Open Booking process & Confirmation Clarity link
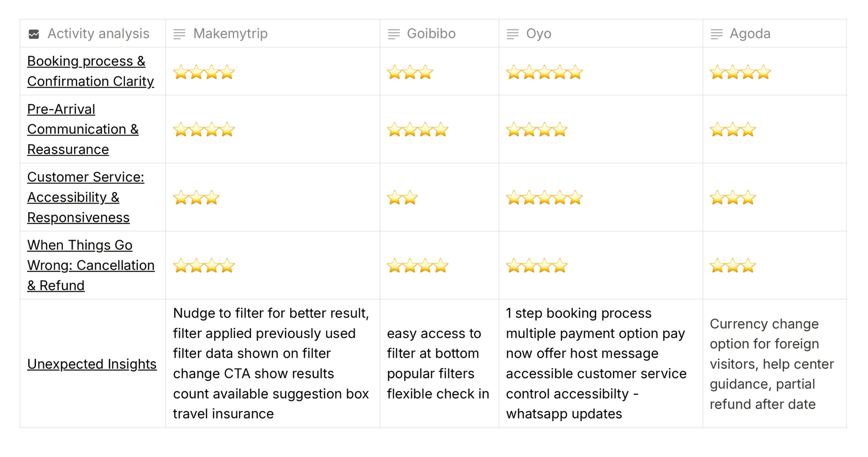This screenshot has width=868, height=457. (90, 71)
